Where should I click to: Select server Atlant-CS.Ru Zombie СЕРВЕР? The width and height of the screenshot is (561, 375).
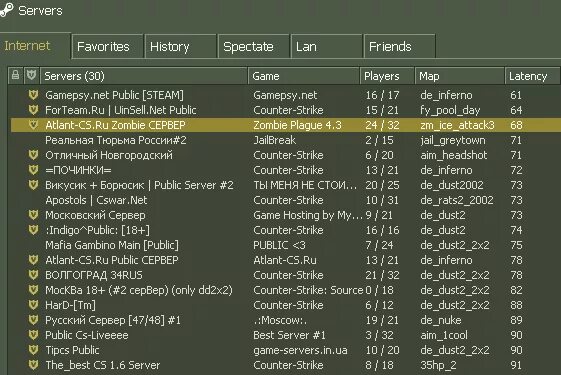click(115, 125)
